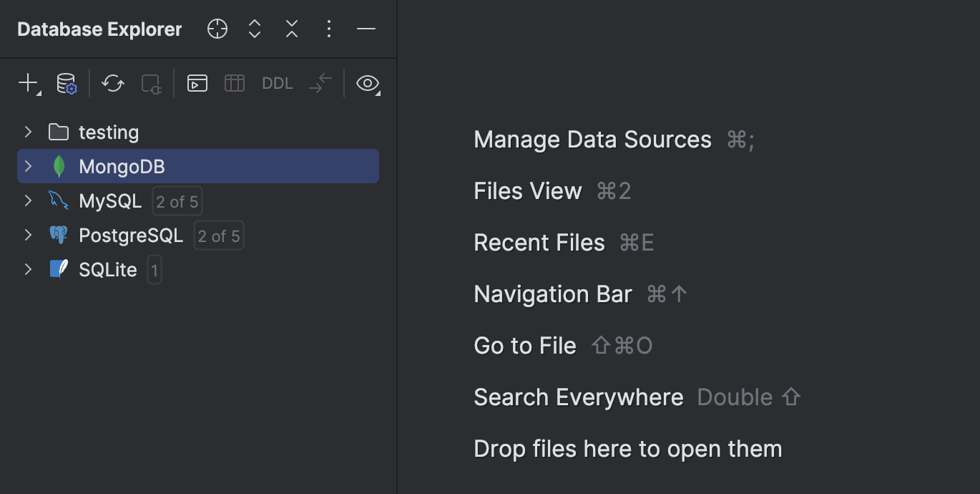Screen dimensions: 980x494
Task: Select the PostgreSQL data source
Action: 198,235
